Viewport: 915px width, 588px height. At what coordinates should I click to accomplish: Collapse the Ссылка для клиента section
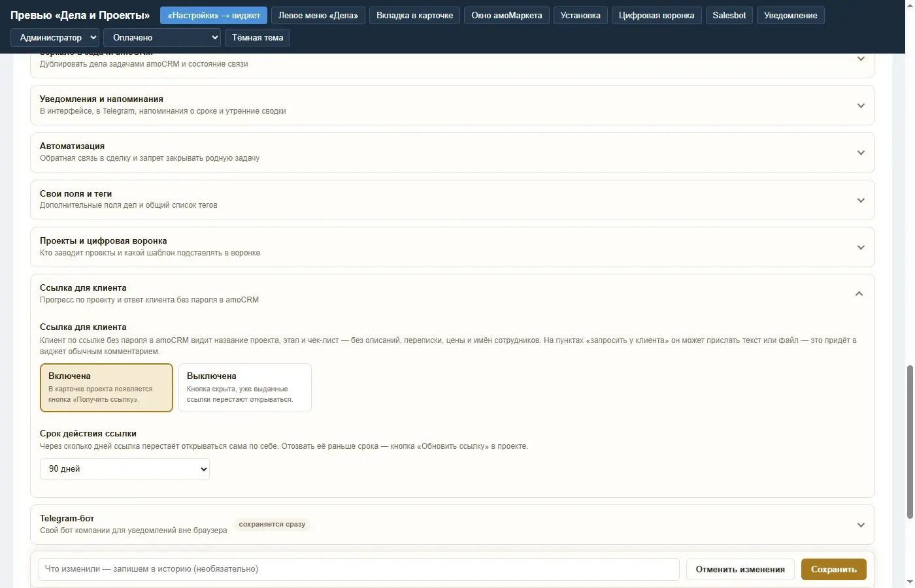tap(452, 294)
